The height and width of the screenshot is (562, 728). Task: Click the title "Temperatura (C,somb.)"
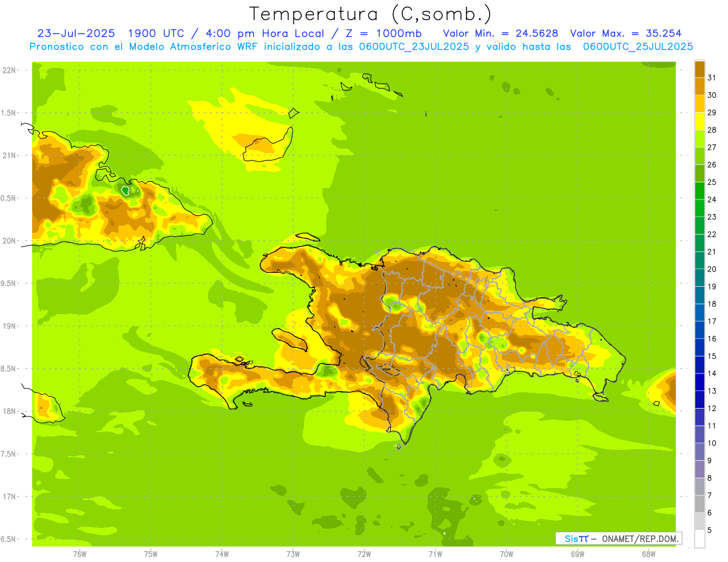click(370, 15)
